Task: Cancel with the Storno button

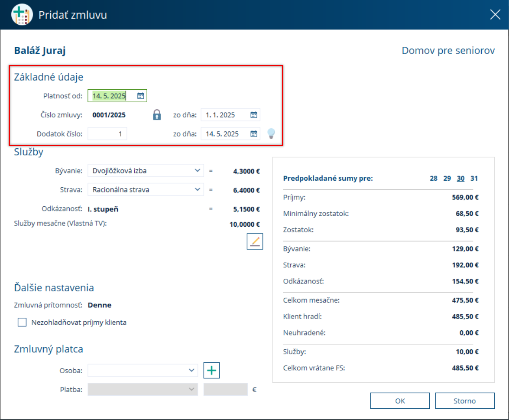Action: (x=465, y=401)
